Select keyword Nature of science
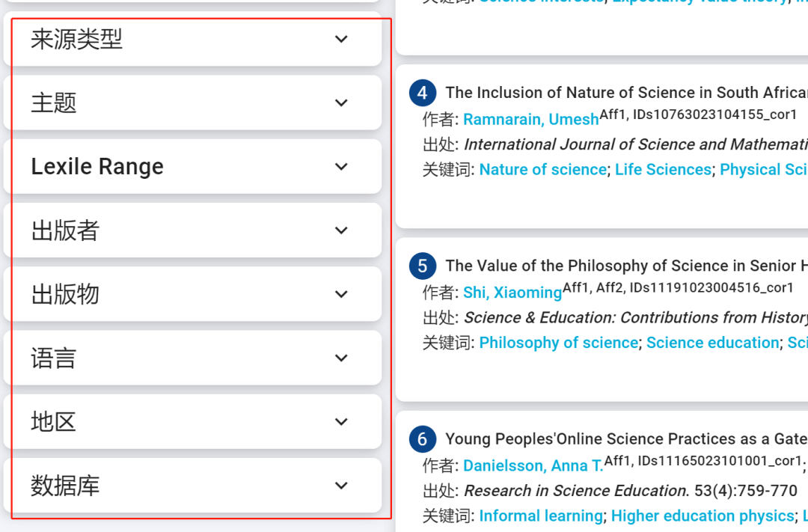The height and width of the screenshot is (532, 808). pos(542,170)
